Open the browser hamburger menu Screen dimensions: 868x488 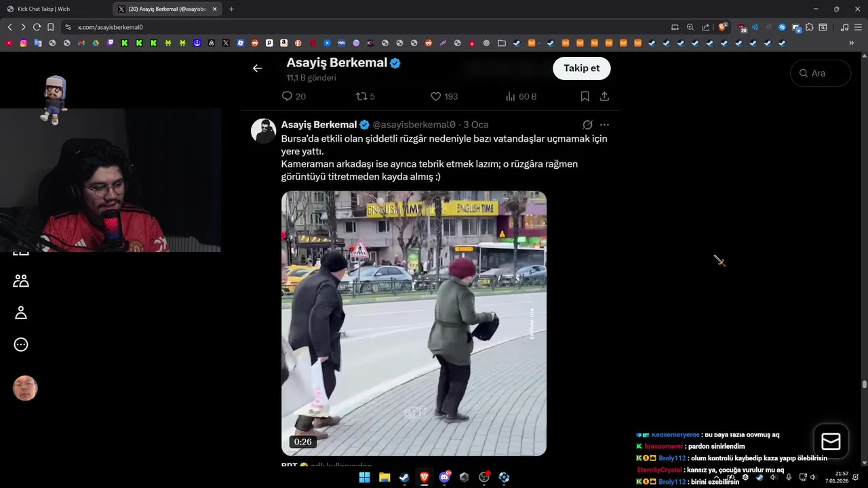point(858,27)
